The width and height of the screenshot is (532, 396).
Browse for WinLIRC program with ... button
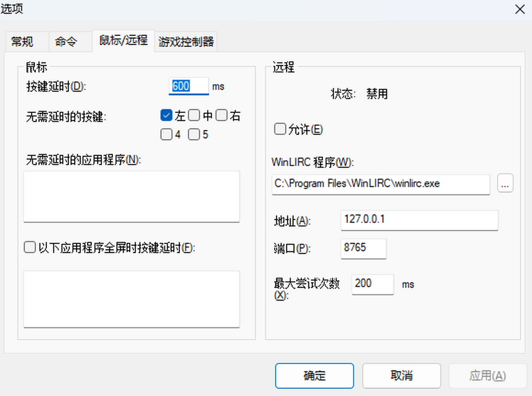[505, 184]
